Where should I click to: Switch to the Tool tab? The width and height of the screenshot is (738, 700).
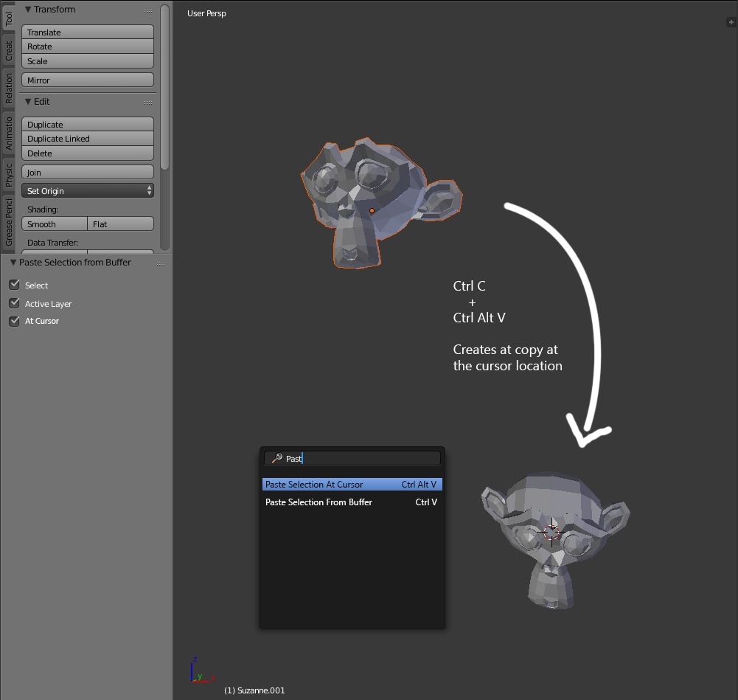[x=8, y=19]
